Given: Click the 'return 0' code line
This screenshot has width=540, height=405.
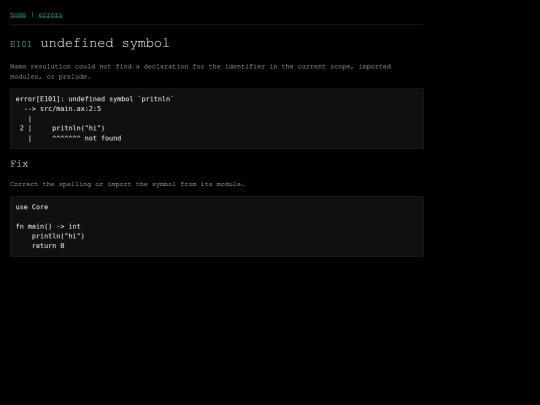Looking at the screenshot, I should click(x=48, y=246).
